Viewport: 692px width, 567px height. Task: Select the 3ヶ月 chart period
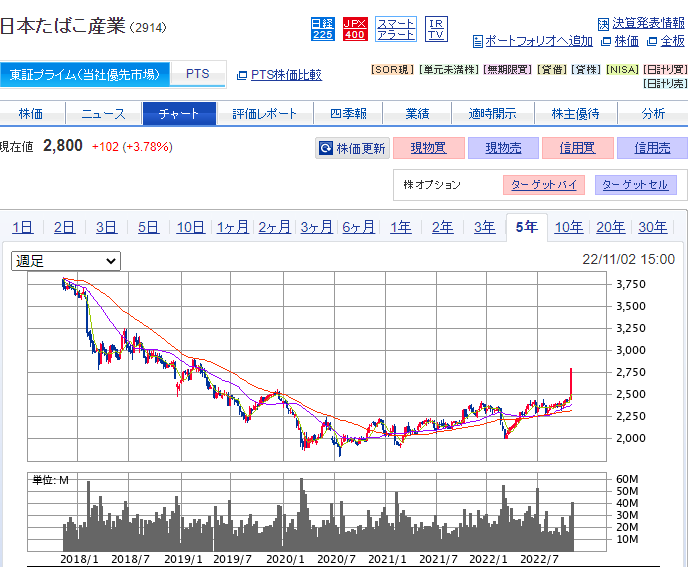coord(316,227)
